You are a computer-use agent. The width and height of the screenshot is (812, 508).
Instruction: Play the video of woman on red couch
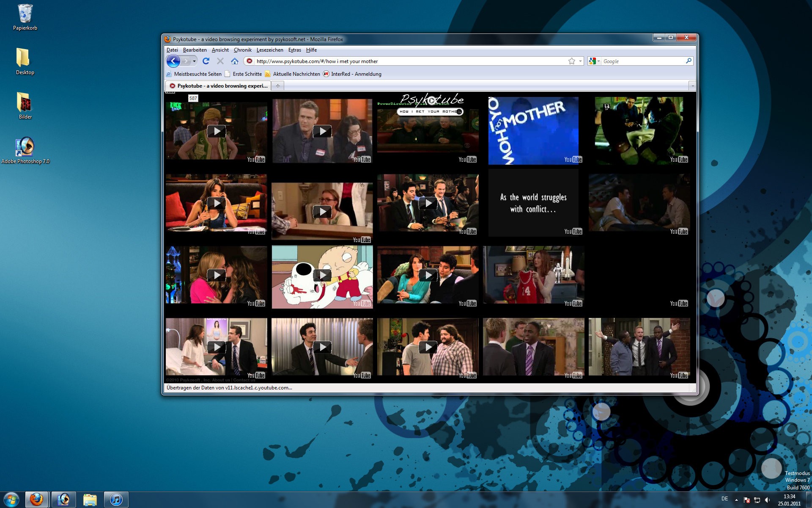click(x=217, y=203)
